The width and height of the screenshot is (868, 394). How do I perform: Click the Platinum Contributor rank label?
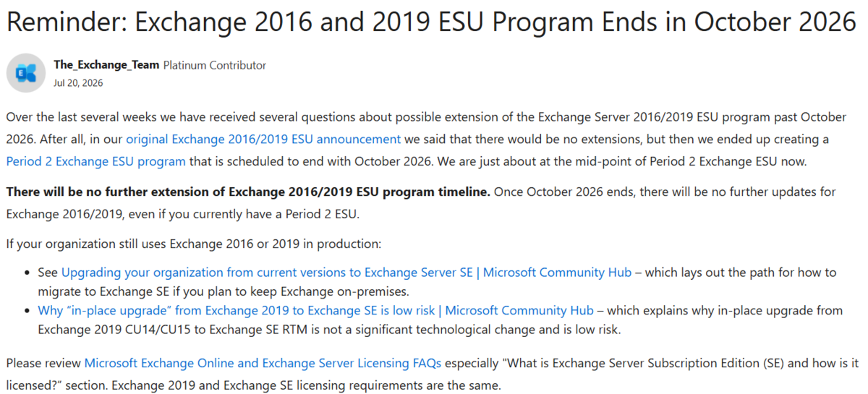point(215,65)
